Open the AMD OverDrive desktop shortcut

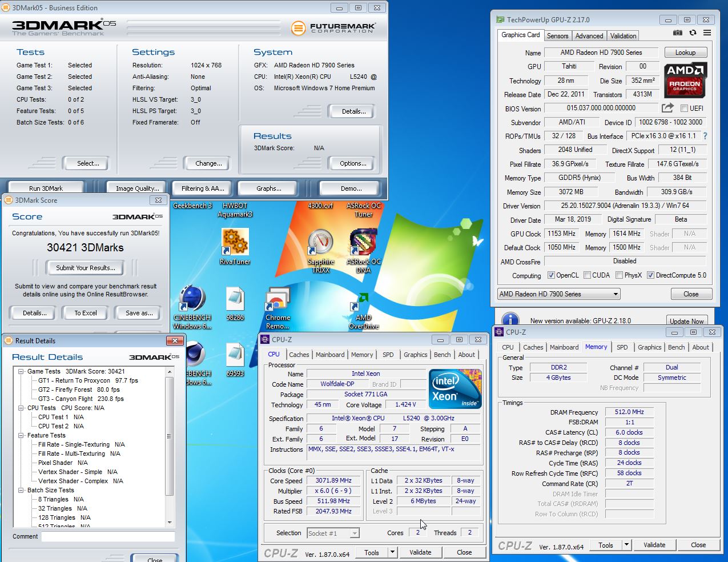pos(363,310)
